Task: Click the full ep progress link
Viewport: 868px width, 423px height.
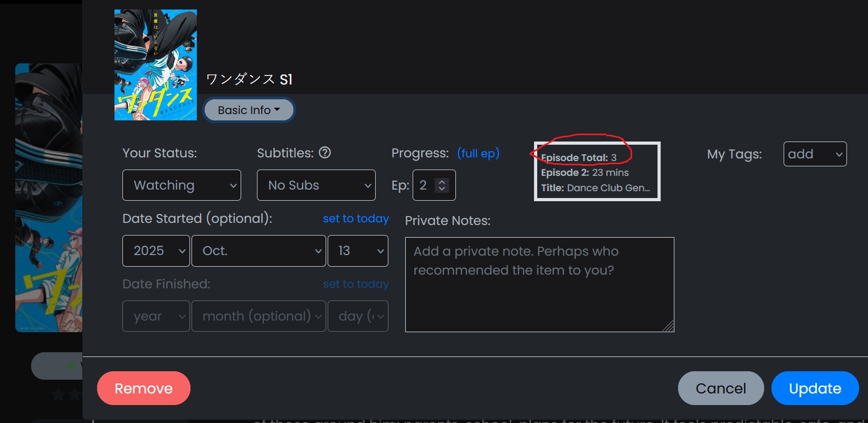Action: [478, 153]
